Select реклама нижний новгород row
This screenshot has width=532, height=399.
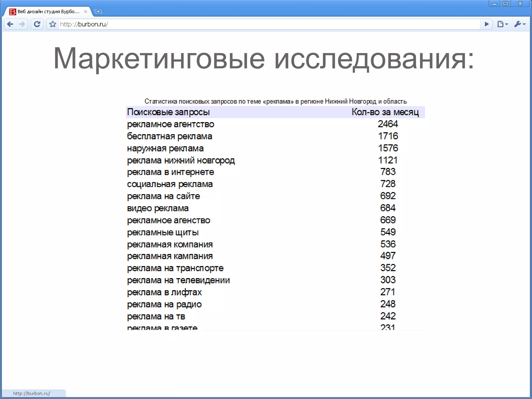[x=275, y=160]
